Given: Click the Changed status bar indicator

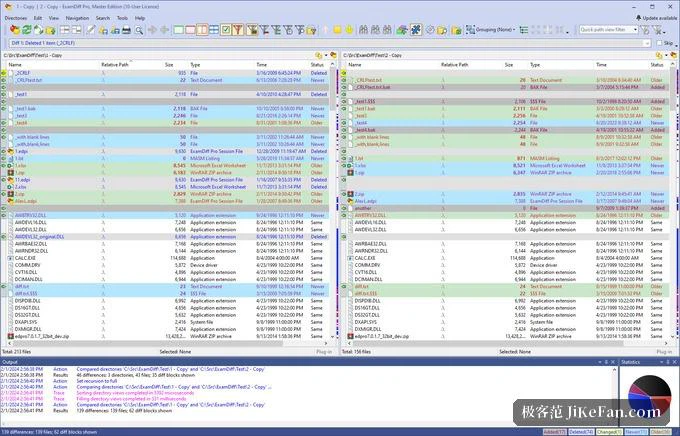Looking at the screenshot, I should pyautogui.click(x=609, y=432).
